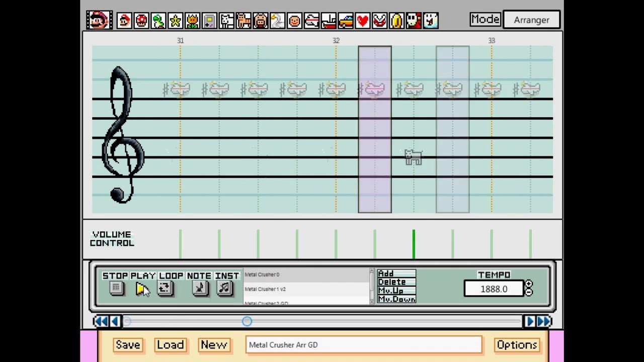Decrease tempo with the minus stepper
The height and width of the screenshot is (362, 644).
pos(529,292)
